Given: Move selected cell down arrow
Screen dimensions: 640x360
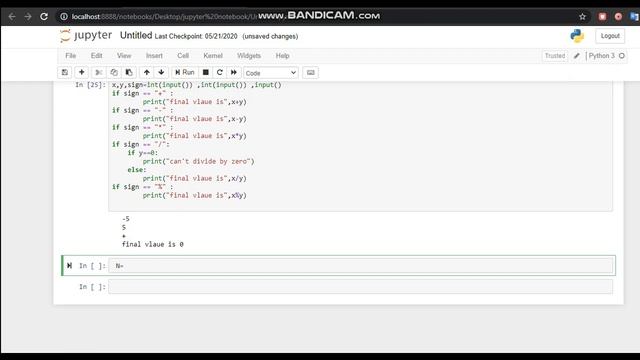Looking at the screenshot, I should point(161,72).
